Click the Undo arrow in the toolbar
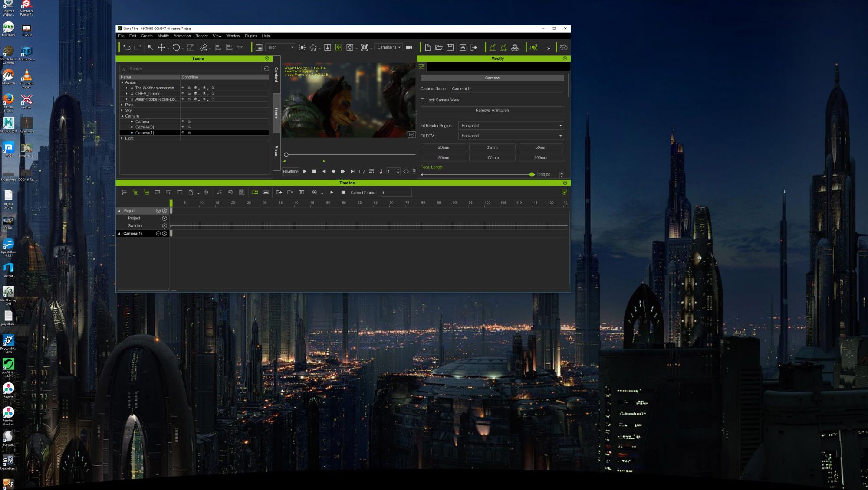 tap(126, 48)
